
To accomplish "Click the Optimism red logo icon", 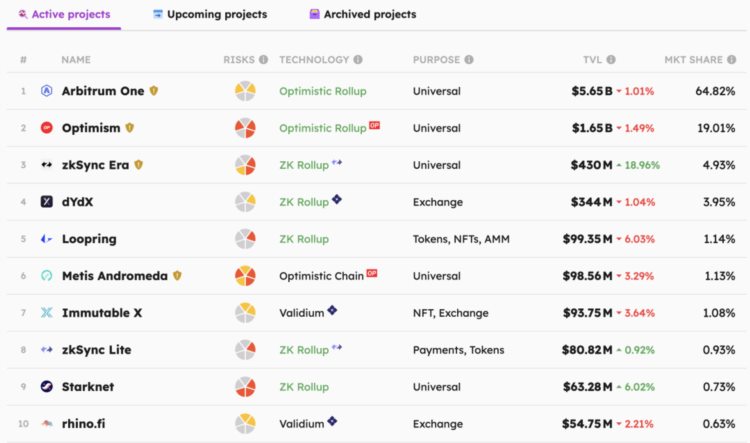I will tap(47, 128).
